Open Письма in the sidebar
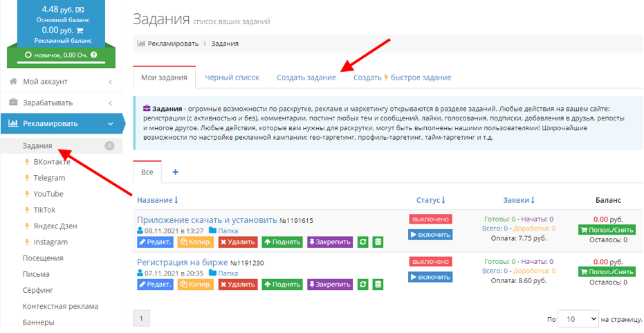The width and height of the screenshot is (644, 333). coord(36,274)
